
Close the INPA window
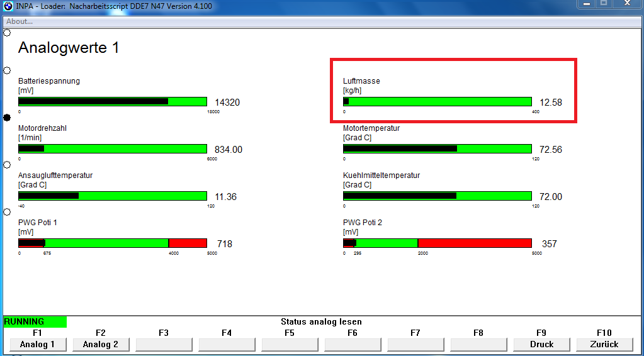click(628, 4)
